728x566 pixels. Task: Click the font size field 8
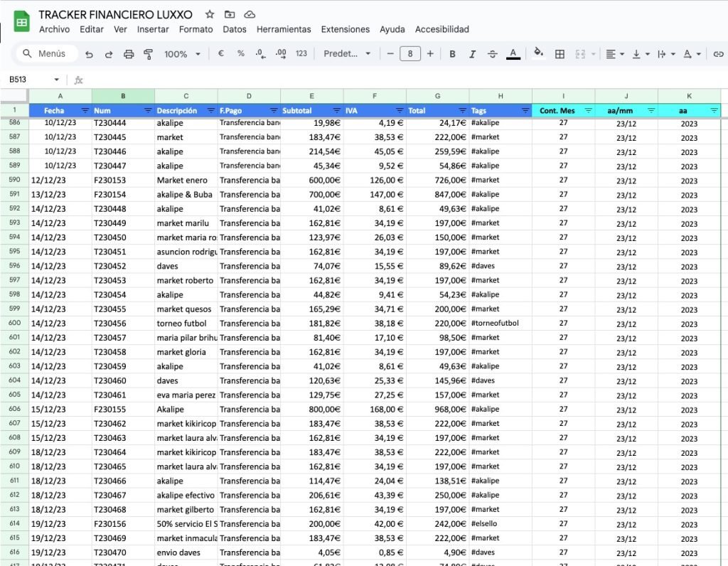tap(410, 54)
